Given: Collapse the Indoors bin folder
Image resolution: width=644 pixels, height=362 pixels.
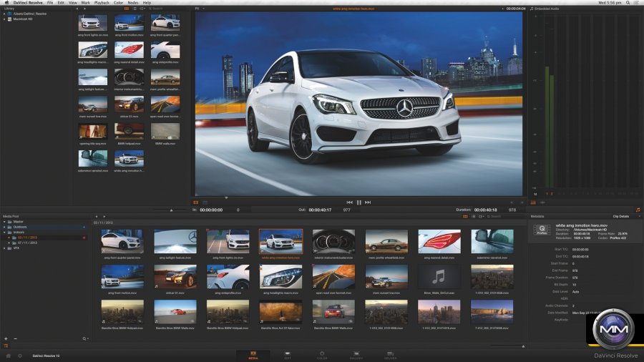Looking at the screenshot, I should (4, 233).
